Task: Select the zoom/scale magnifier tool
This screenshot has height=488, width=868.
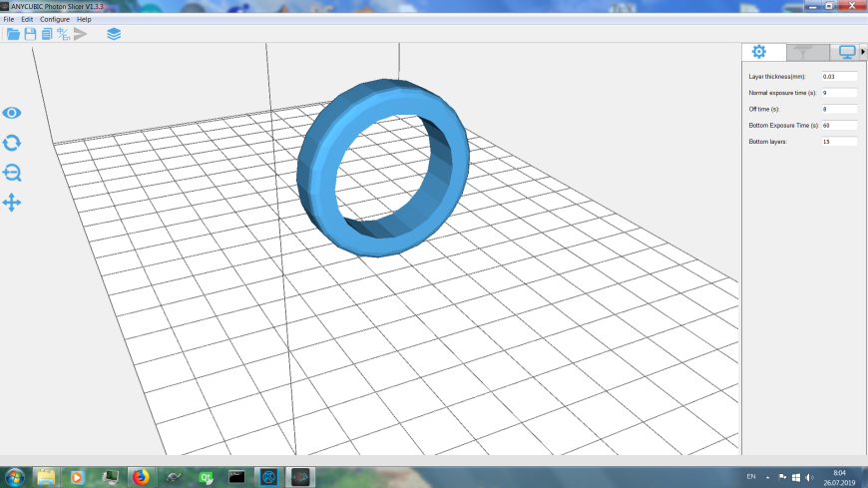Action: coord(12,173)
